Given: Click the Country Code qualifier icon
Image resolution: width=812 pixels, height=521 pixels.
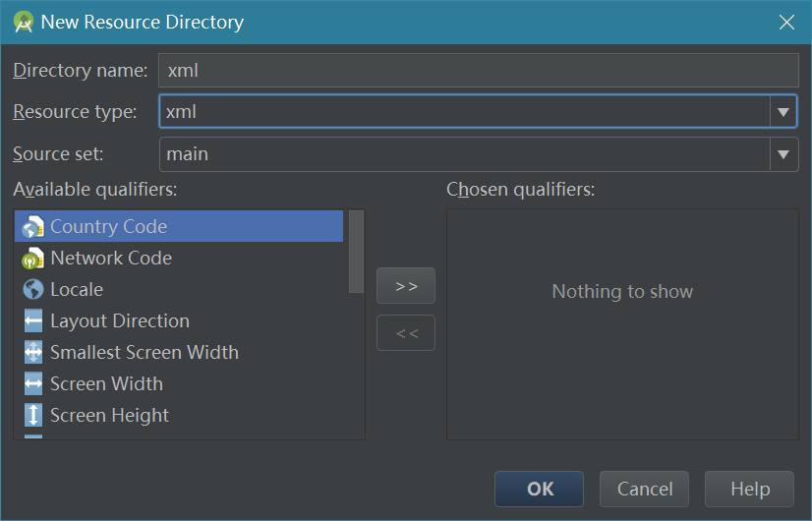Looking at the screenshot, I should tap(33, 227).
